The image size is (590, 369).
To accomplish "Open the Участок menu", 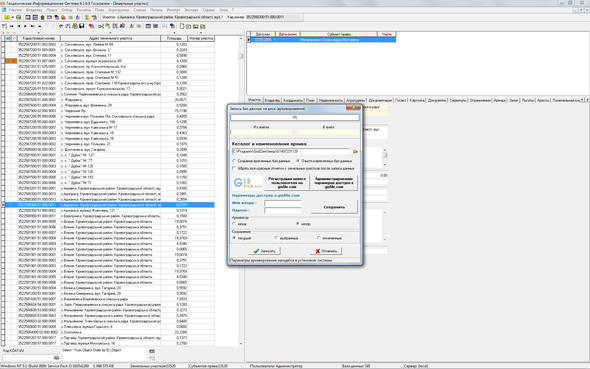I will point(15,10).
